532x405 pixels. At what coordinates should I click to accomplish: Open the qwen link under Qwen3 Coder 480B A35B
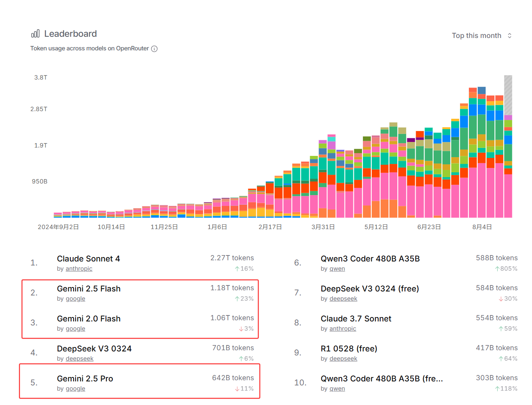click(x=337, y=269)
